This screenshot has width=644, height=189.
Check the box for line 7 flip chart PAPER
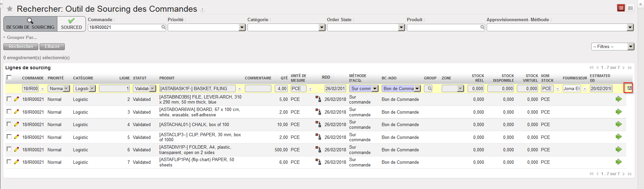point(9,162)
